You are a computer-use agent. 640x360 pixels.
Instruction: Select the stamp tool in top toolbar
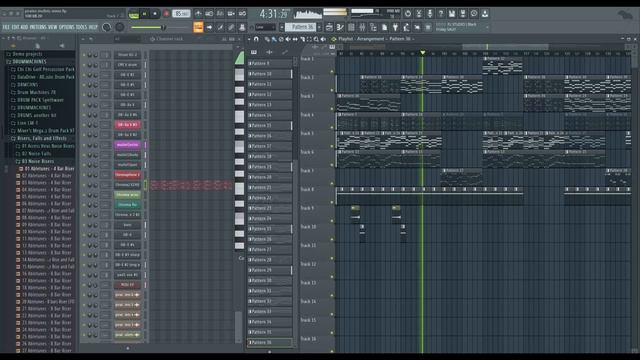pyautogui.click(x=242, y=27)
